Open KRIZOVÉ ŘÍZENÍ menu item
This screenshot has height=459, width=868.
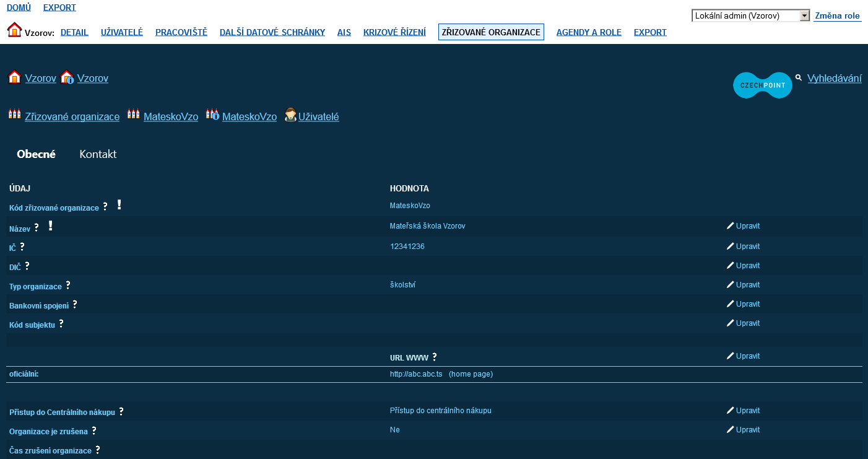coord(394,32)
